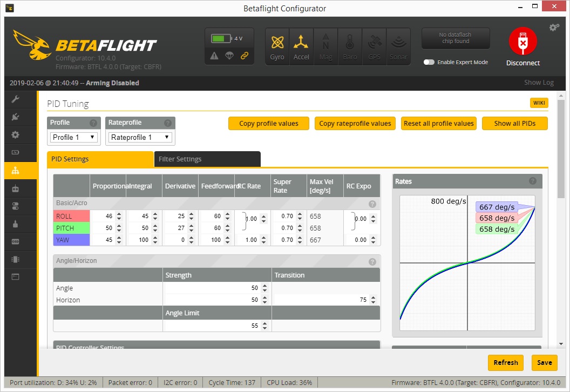
Task: Click the Angle Strength value field
Action: [x=216, y=288]
